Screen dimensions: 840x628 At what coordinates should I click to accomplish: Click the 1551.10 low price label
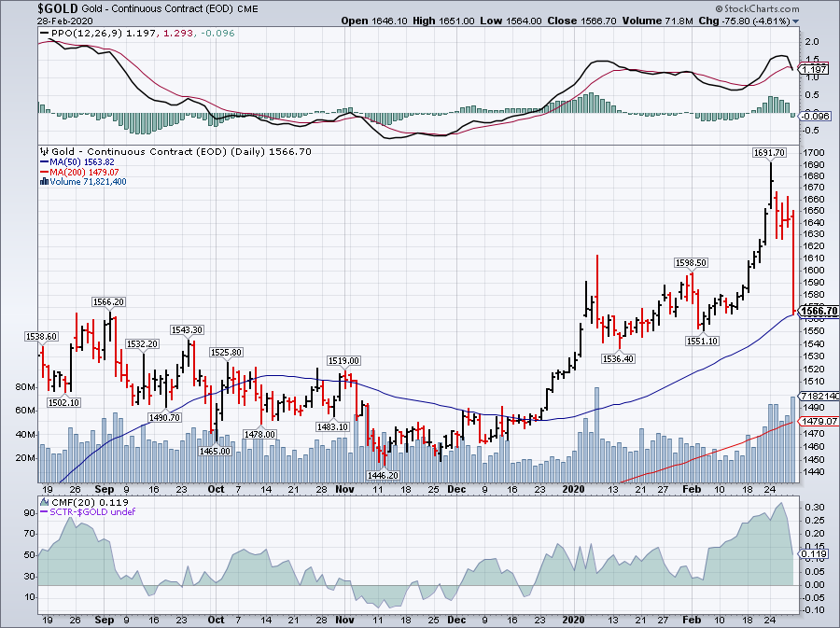[x=702, y=341]
